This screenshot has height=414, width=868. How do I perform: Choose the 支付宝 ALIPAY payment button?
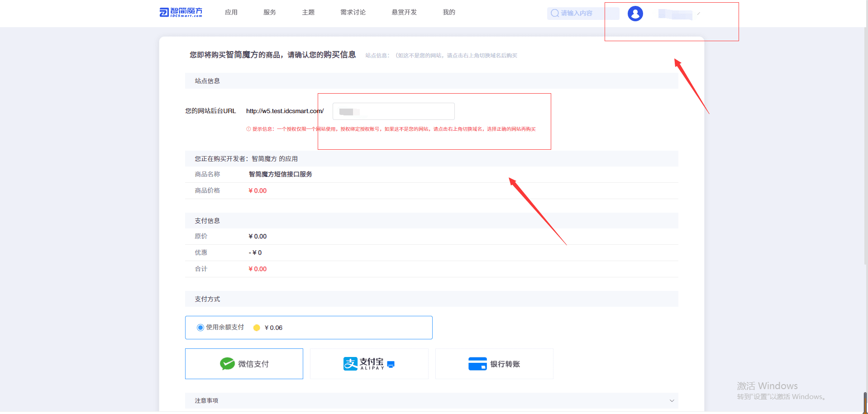[369, 364]
